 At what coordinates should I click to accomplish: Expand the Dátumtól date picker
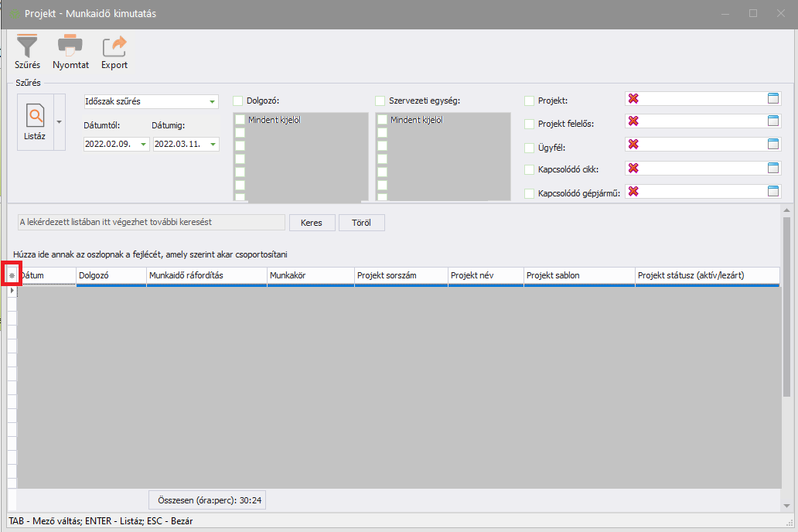tap(144, 144)
